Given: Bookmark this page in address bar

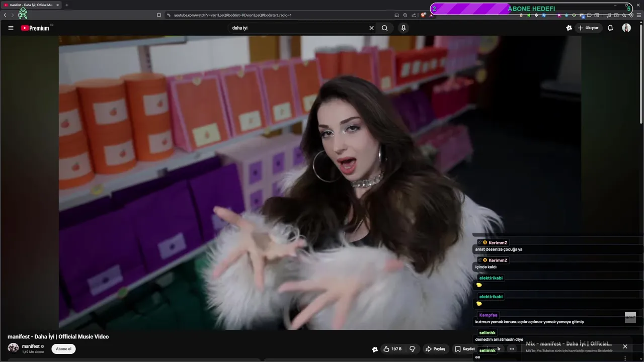Looking at the screenshot, I should pos(159,15).
